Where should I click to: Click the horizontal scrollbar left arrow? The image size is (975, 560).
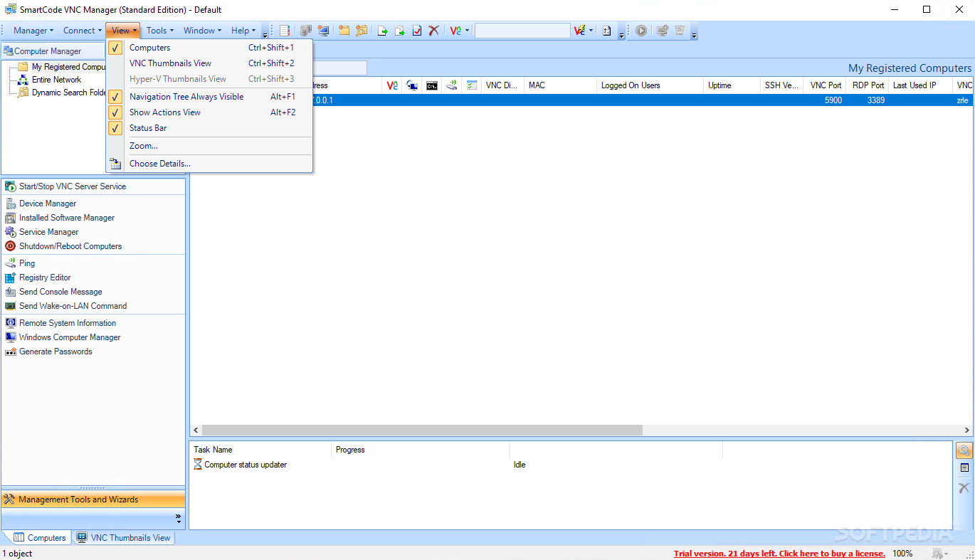[196, 430]
